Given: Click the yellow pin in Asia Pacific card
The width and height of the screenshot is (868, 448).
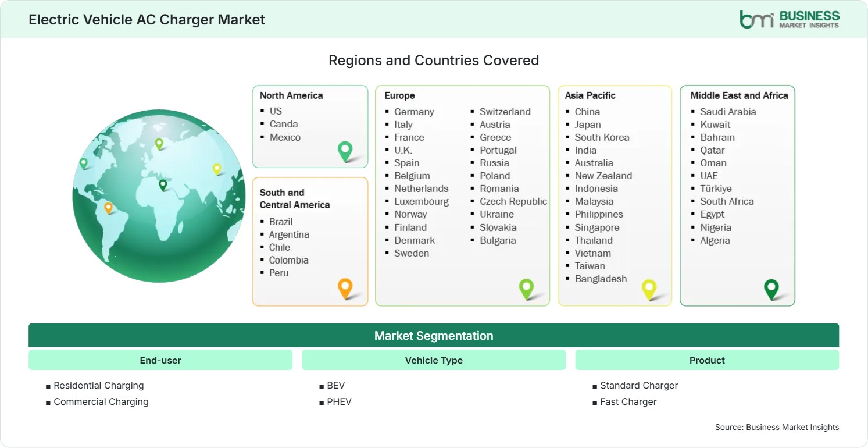Looking at the screenshot, I should pyautogui.click(x=649, y=289).
